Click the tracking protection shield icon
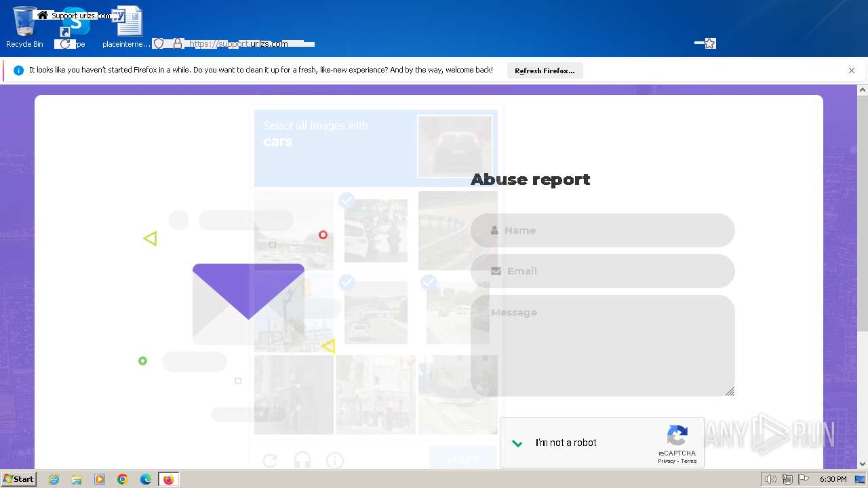Viewport: 868px width, 488px height. (x=159, y=43)
